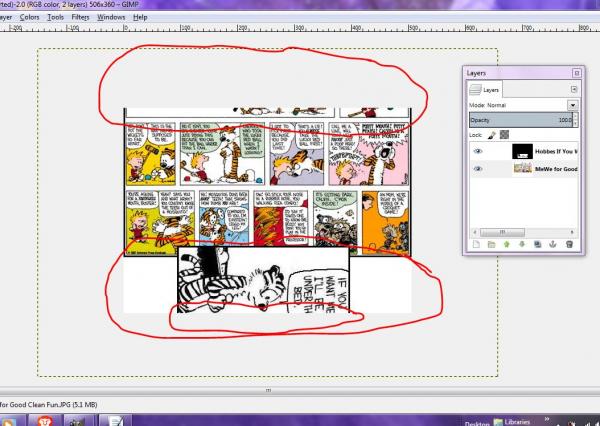600x426 pixels.
Task: Click the 'Hobbes If You' layer name
Action: [x=556, y=152]
